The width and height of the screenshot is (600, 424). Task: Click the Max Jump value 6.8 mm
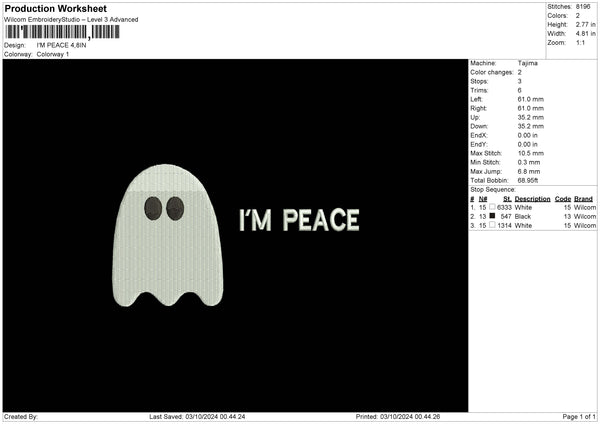click(529, 171)
